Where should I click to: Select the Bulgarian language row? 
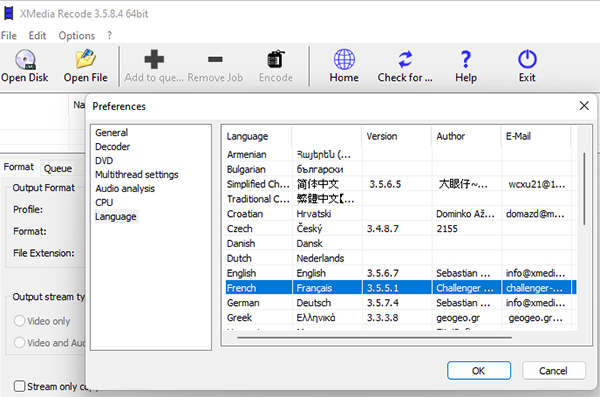[x=401, y=169]
